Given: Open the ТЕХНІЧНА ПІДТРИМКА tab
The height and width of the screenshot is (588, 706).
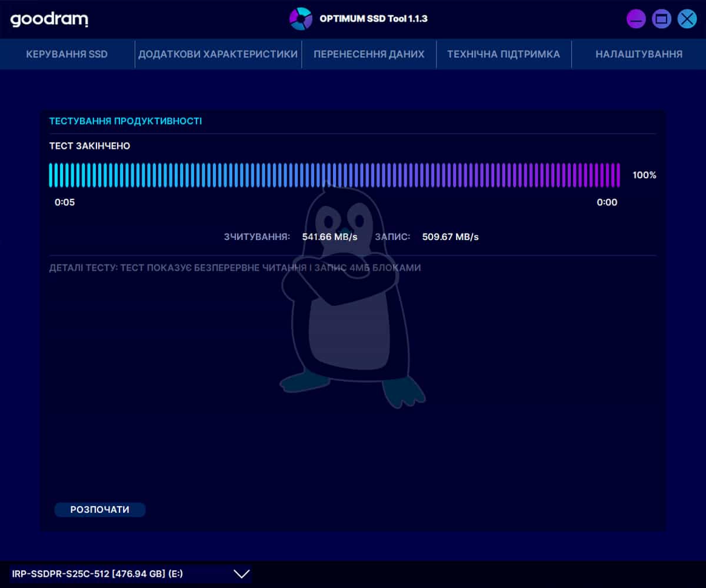Looking at the screenshot, I should coord(504,54).
